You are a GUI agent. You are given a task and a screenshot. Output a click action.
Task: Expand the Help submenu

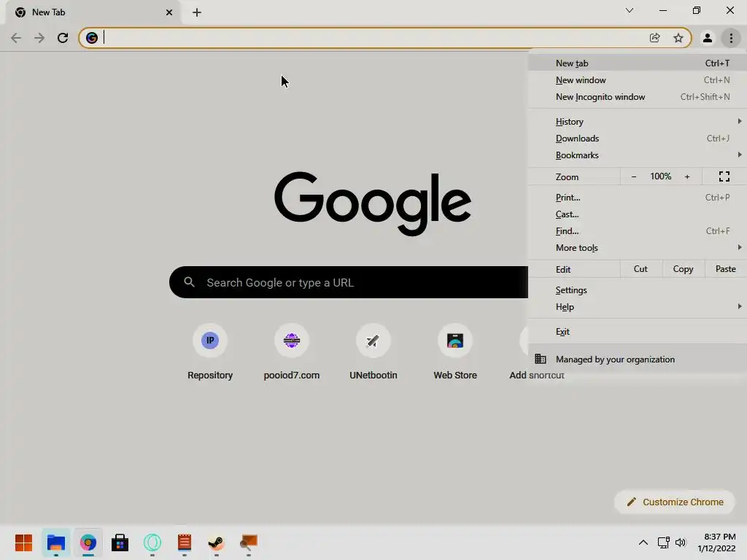(638, 307)
